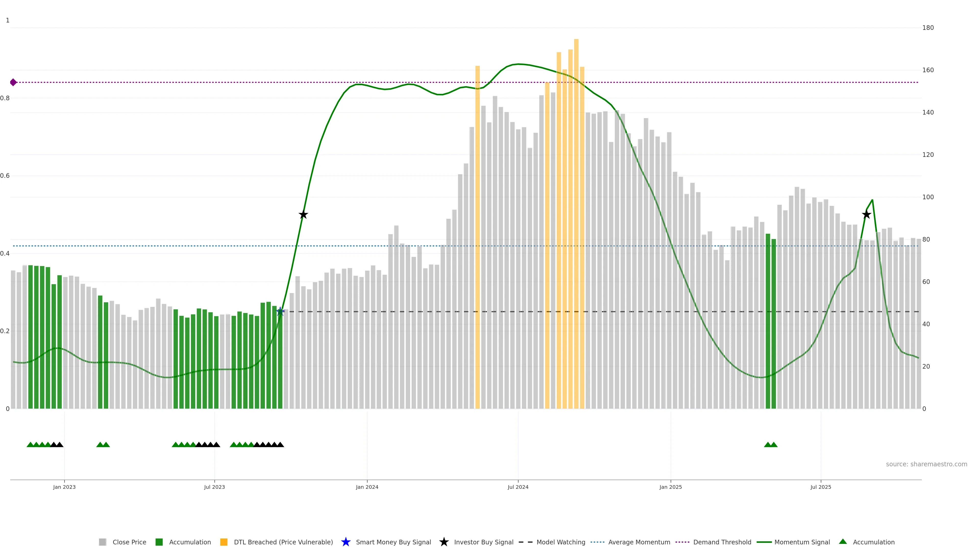980x551 pixels.
Task: Click the Demand Threshold legend label
Action: click(x=722, y=542)
